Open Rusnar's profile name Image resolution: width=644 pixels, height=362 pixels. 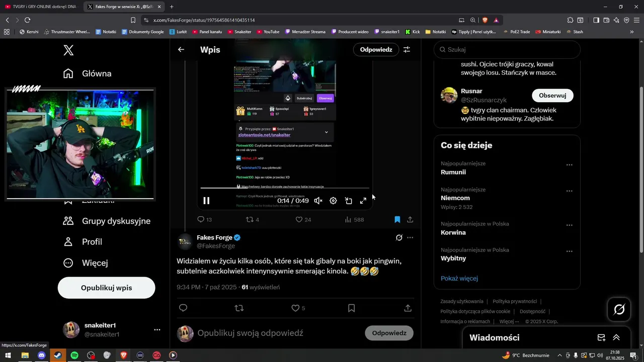tap(472, 91)
